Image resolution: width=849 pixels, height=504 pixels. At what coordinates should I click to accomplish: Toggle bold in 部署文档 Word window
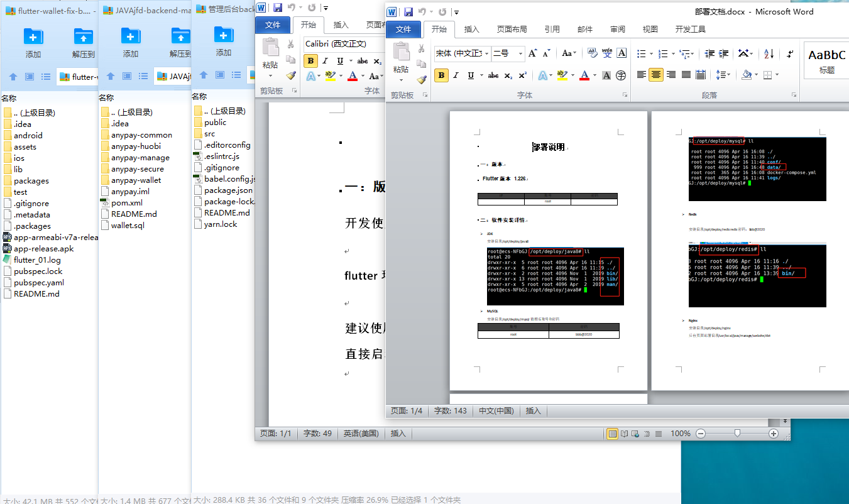[441, 75]
